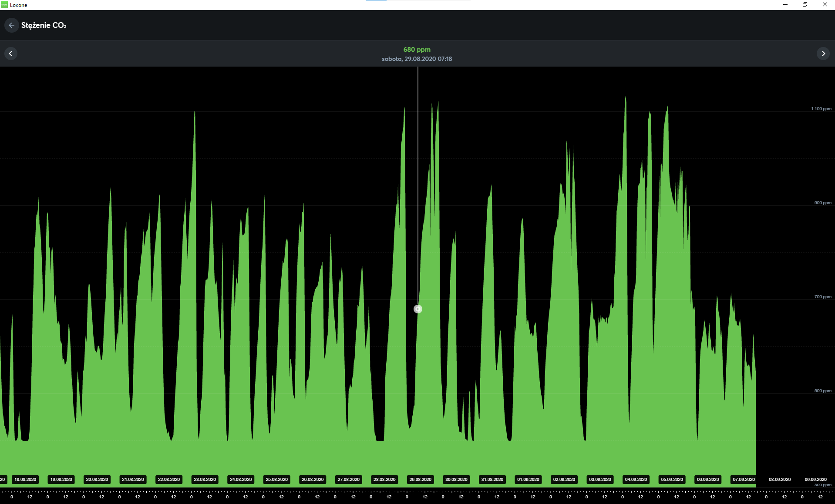Viewport: 835px width, 504px height.
Task: Select the 21.08.2020 date label
Action: click(133, 480)
